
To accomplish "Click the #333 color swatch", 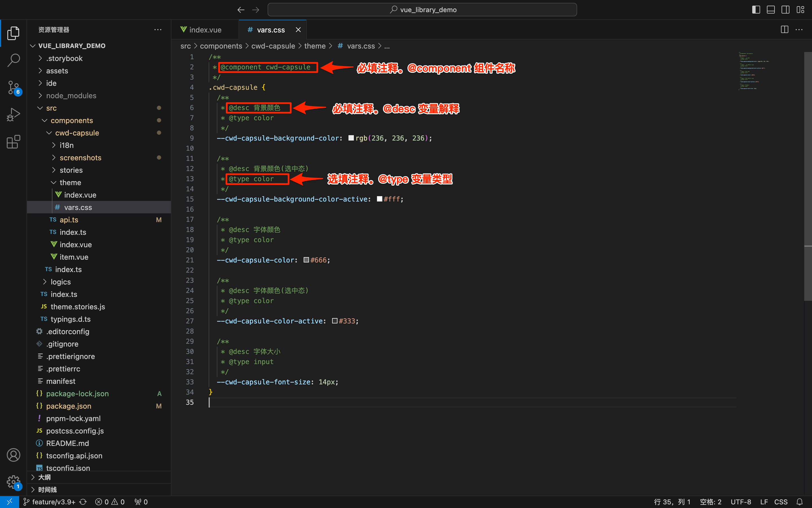I will pos(335,321).
